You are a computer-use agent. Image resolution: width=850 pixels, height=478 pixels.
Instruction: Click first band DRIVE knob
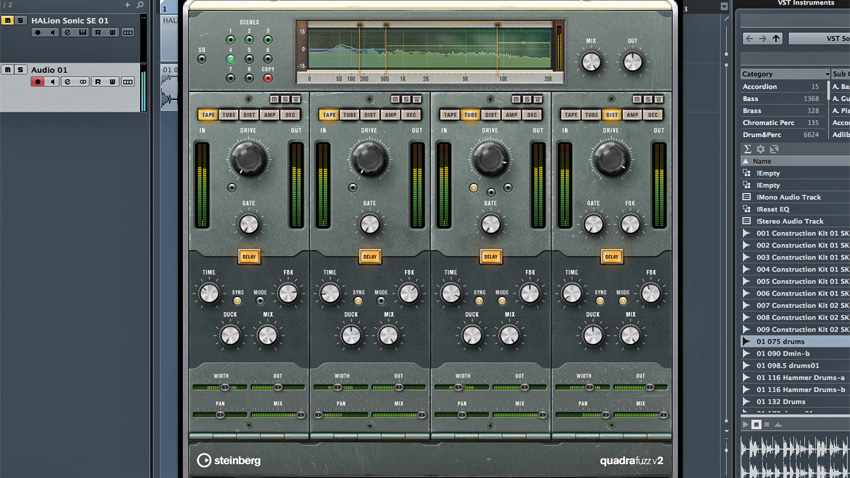[x=249, y=159]
